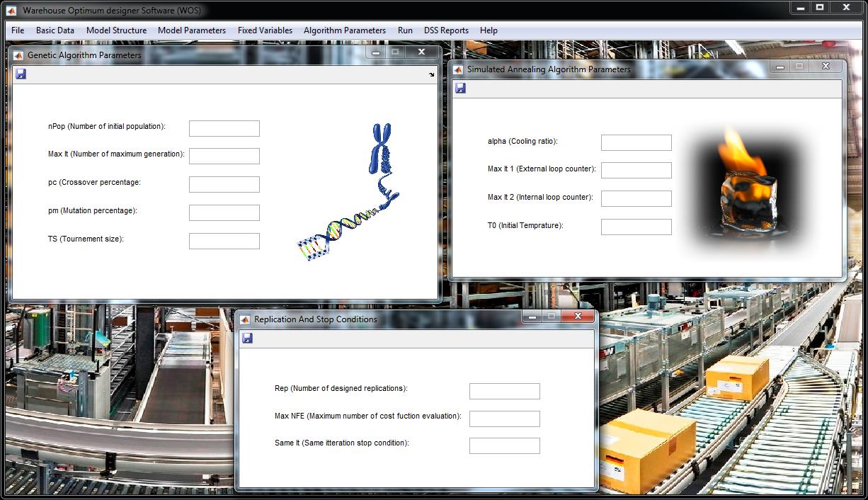Image resolution: width=868 pixels, height=500 pixels.
Task: Click the 'nPop (Number of initial population):' label
Action: [x=107, y=126]
